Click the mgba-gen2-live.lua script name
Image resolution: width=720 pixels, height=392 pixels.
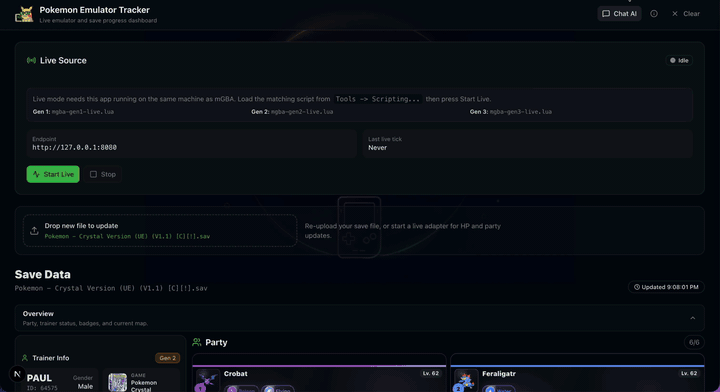point(302,112)
